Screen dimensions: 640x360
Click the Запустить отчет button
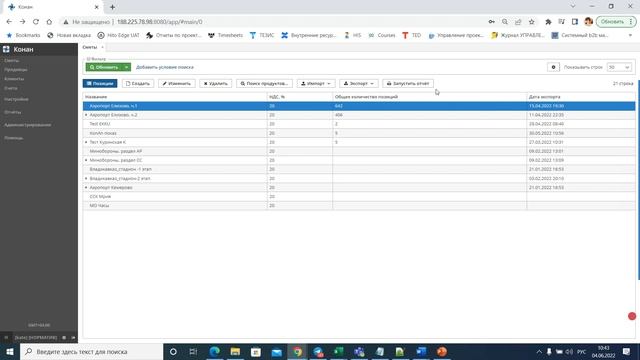pos(408,83)
